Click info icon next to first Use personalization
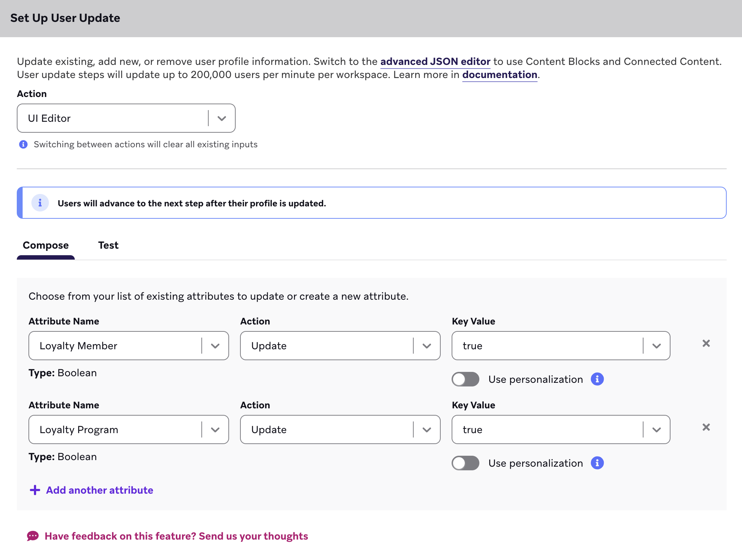 (x=597, y=379)
